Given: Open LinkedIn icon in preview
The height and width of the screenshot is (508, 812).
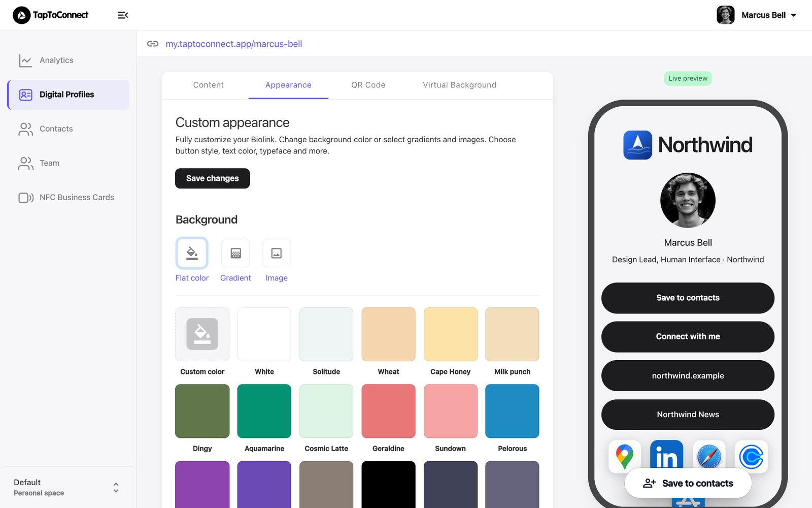Looking at the screenshot, I should (x=666, y=455).
